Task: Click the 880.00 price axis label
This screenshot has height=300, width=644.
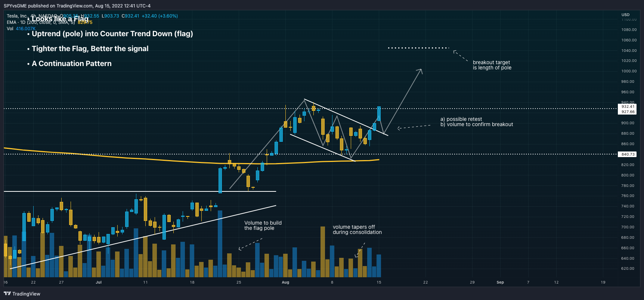Action: tap(628, 133)
